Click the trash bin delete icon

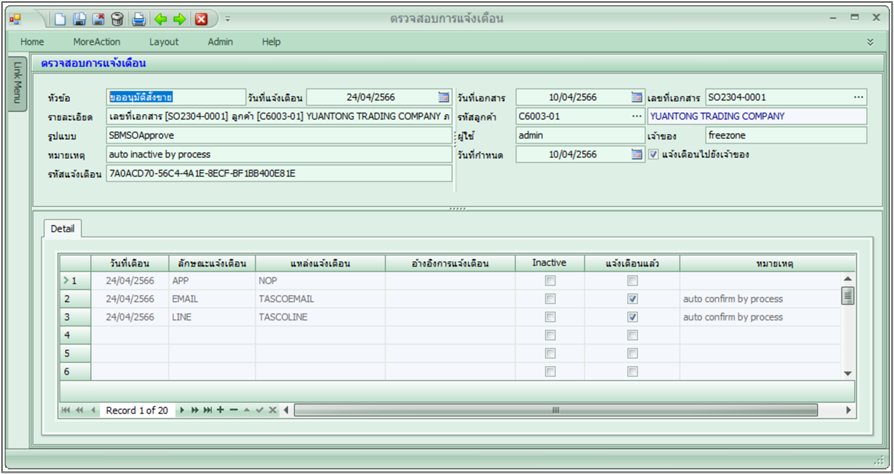pyautogui.click(x=118, y=19)
